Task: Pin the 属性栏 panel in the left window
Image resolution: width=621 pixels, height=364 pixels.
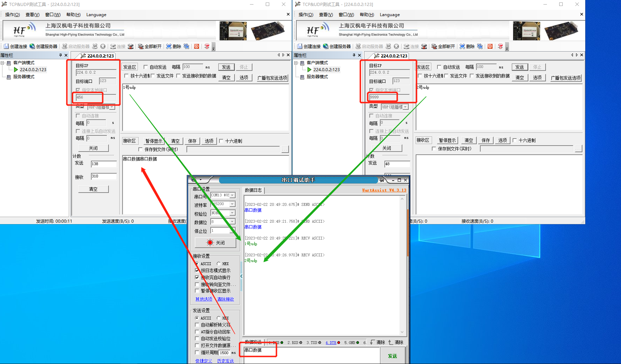Action: [x=60, y=55]
